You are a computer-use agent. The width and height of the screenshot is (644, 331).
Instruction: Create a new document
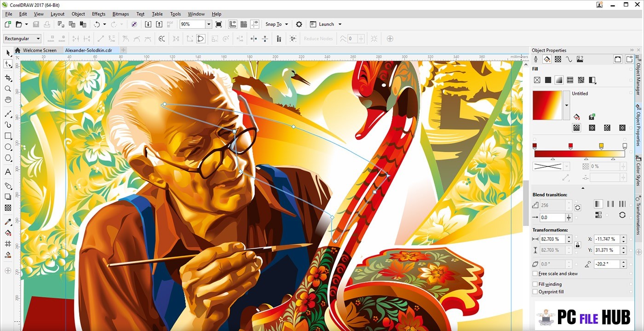click(8, 24)
